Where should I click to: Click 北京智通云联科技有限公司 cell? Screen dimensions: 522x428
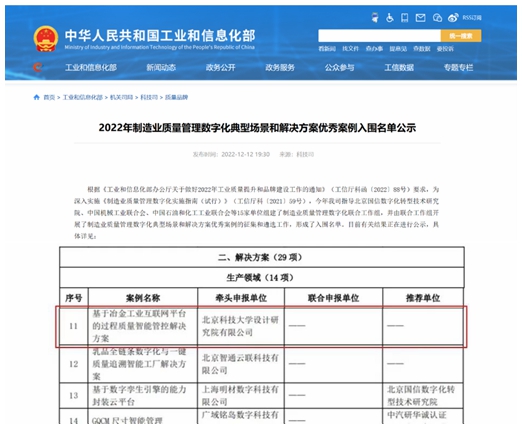click(x=240, y=364)
